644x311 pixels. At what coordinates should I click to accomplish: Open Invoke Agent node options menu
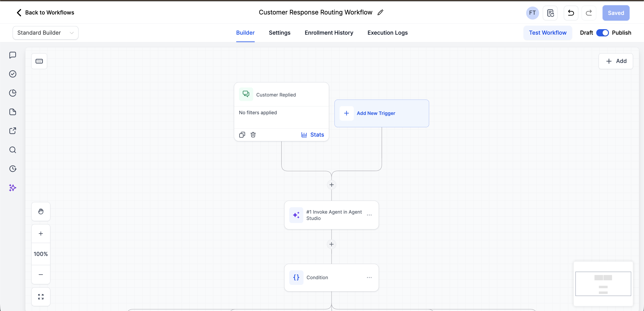pyautogui.click(x=369, y=215)
